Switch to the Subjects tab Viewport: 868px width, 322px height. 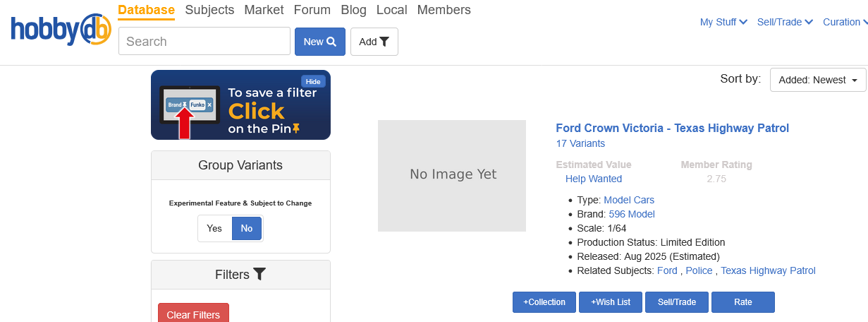[x=209, y=10]
